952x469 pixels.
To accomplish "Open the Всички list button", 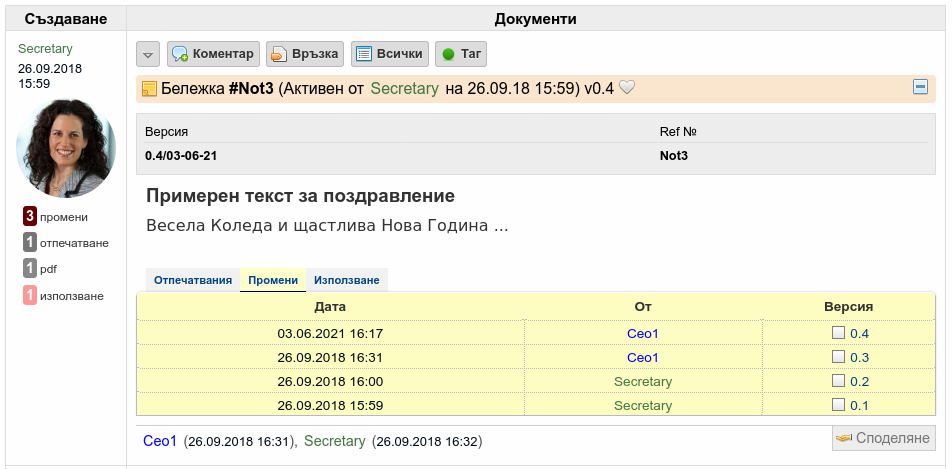I will click(x=390, y=54).
